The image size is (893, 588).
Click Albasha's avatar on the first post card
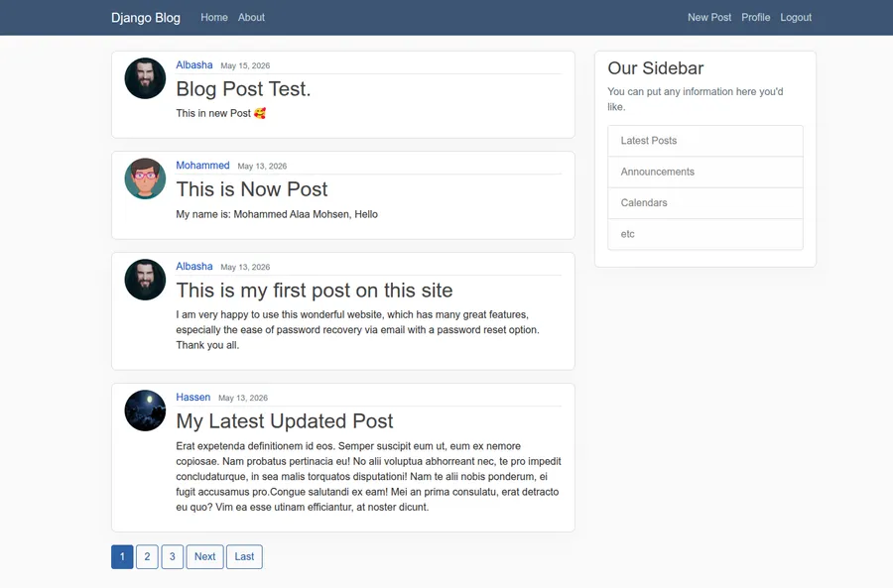click(145, 280)
